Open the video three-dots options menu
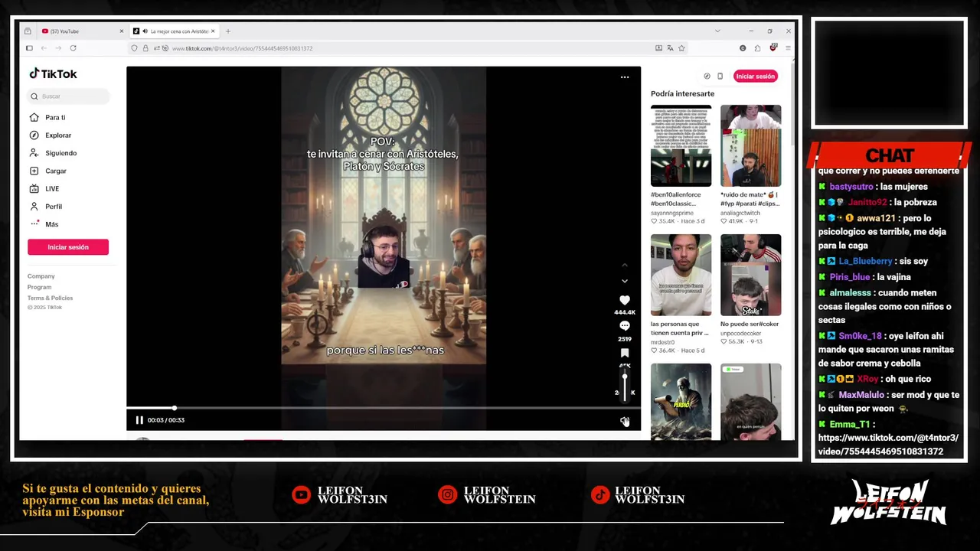 coord(625,77)
